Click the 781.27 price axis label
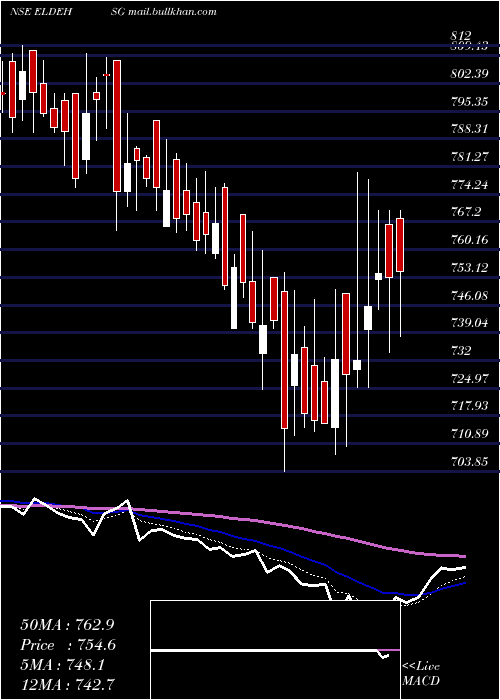Image resolution: width=500 pixels, height=700 pixels. 469,157
